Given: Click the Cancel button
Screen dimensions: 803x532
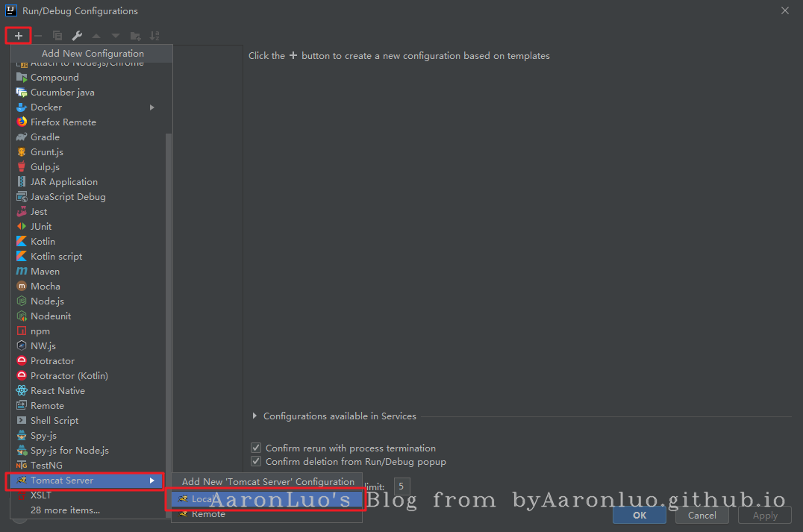Looking at the screenshot, I should coord(702,515).
